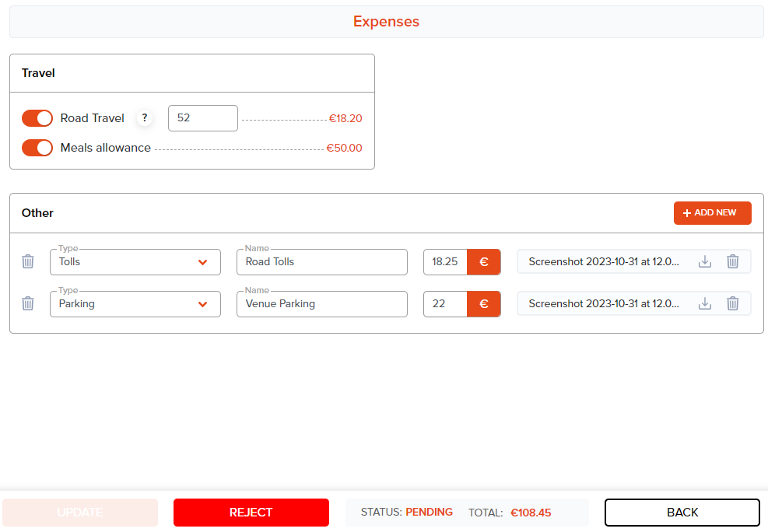Go back using the Back button

[x=682, y=513]
